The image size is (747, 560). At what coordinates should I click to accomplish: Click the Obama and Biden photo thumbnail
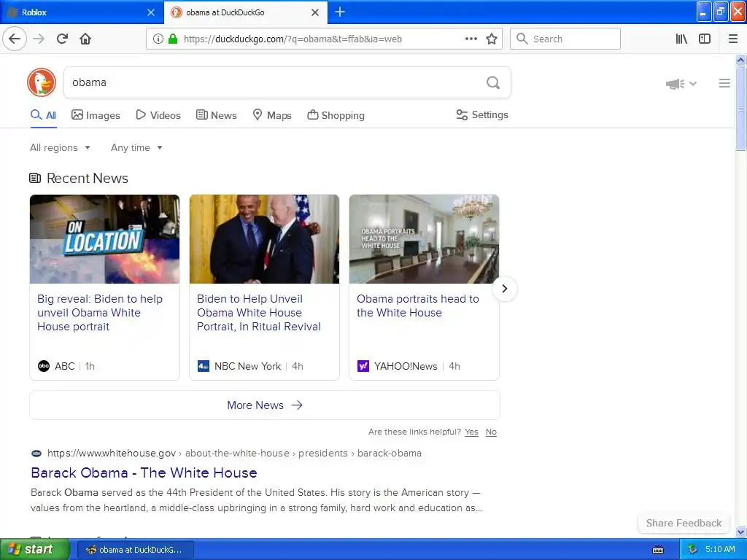pyautogui.click(x=264, y=239)
